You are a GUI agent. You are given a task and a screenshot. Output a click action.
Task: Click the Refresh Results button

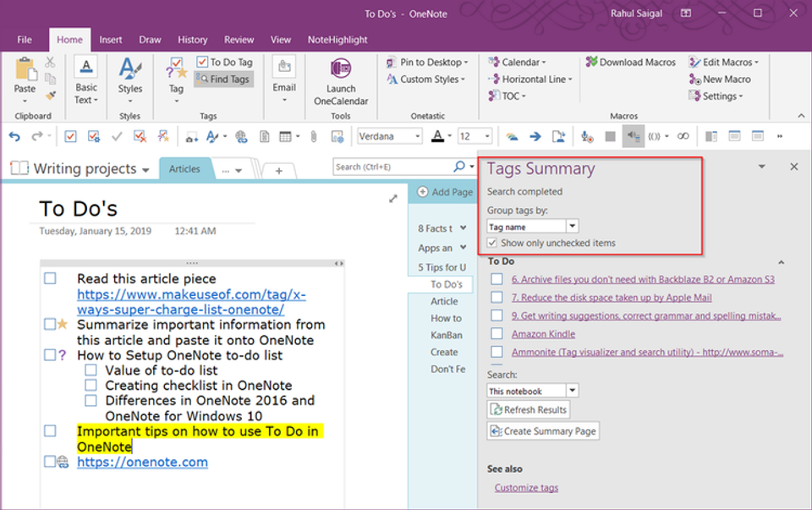tap(529, 409)
